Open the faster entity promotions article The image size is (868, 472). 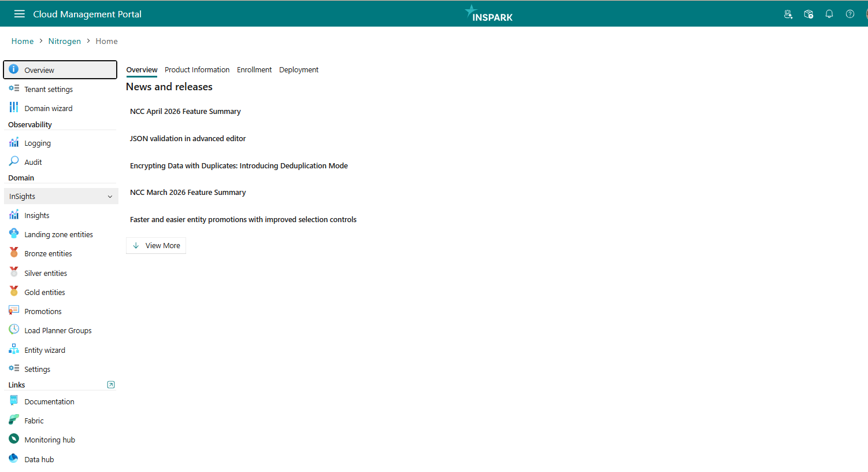243,220
